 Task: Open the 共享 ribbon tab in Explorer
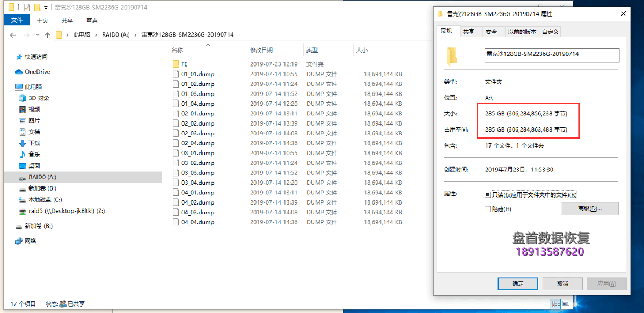[x=67, y=20]
